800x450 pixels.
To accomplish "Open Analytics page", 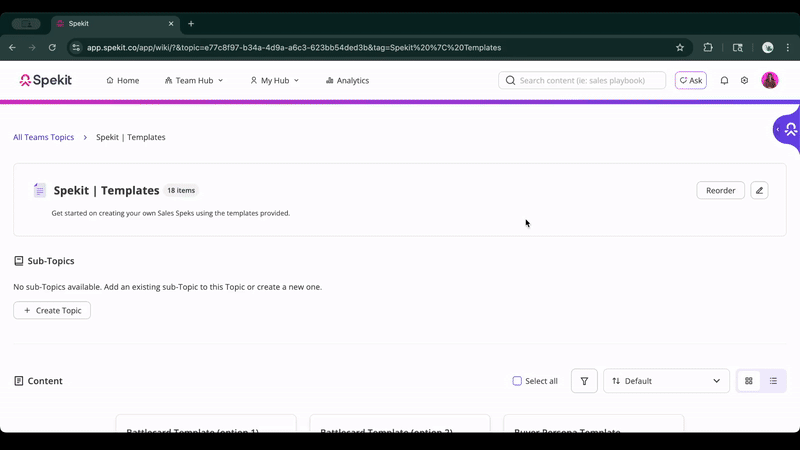I will pos(347,81).
